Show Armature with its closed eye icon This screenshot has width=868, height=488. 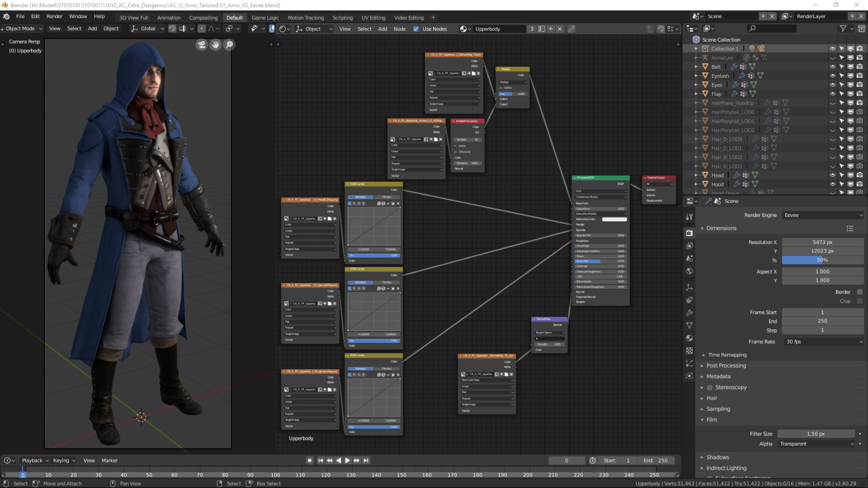tap(832, 58)
